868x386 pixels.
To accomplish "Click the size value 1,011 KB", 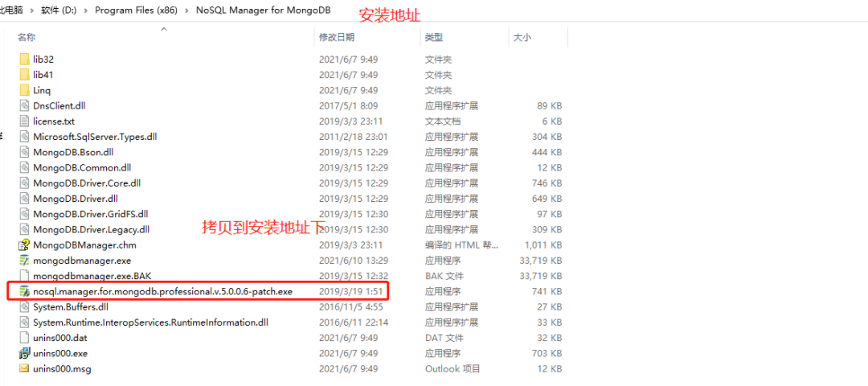I will coord(543,244).
